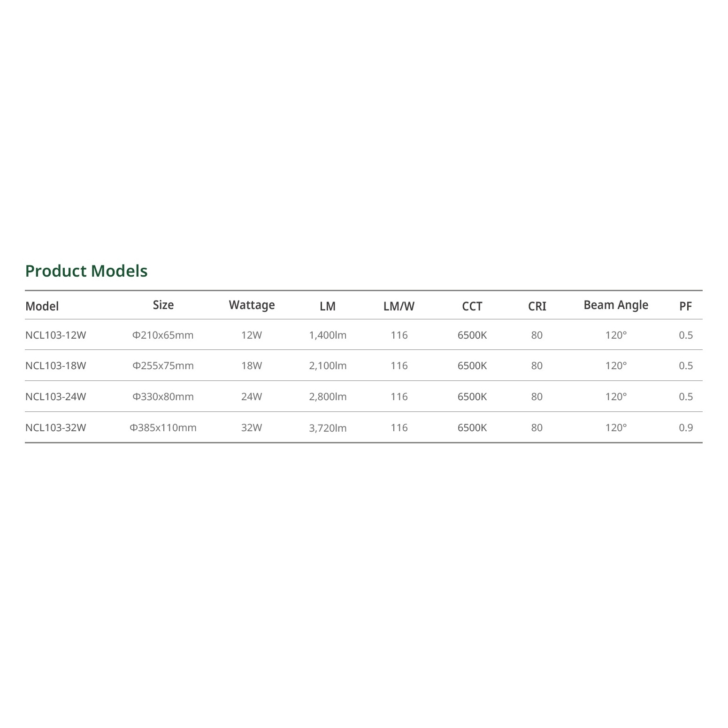Click the CCT column header
The image size is (728, 728).
pos(472,306)
